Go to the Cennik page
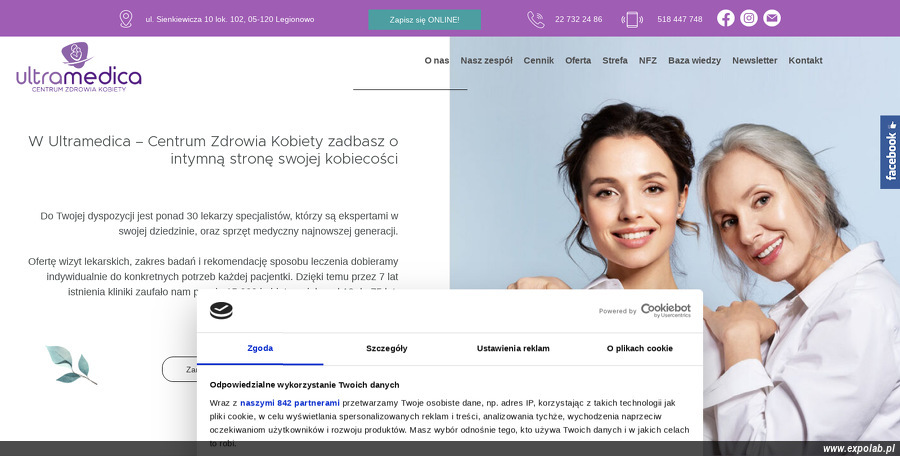 [538, 60]
